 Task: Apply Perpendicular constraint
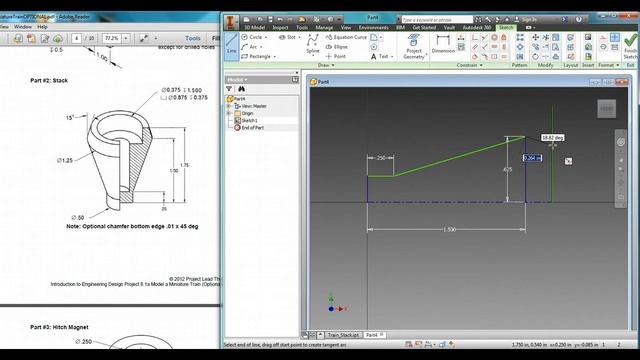[x=484, y=47]
